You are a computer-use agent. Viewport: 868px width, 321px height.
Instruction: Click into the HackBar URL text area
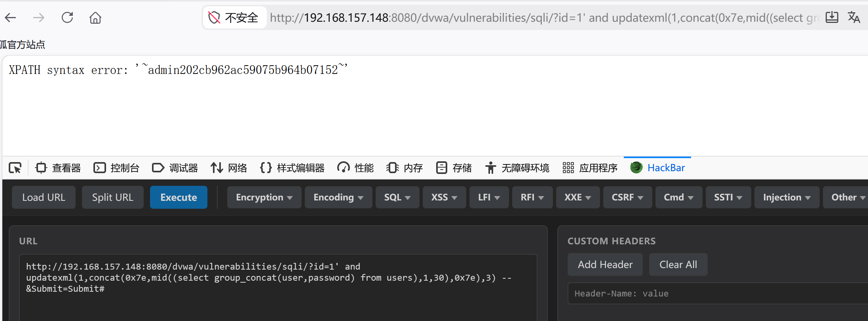pos(278,287)
